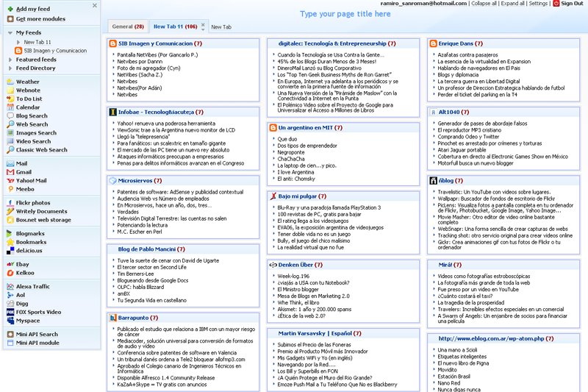This screenshot has width=588, height=392.
Task: Click the Ebay icon
Action: click(x=10, y=264)
